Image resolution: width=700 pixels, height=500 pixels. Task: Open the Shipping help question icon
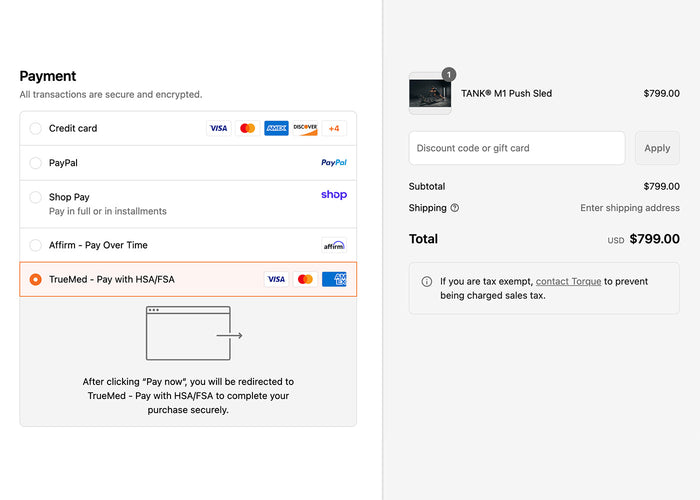click(x=454, y=208)
